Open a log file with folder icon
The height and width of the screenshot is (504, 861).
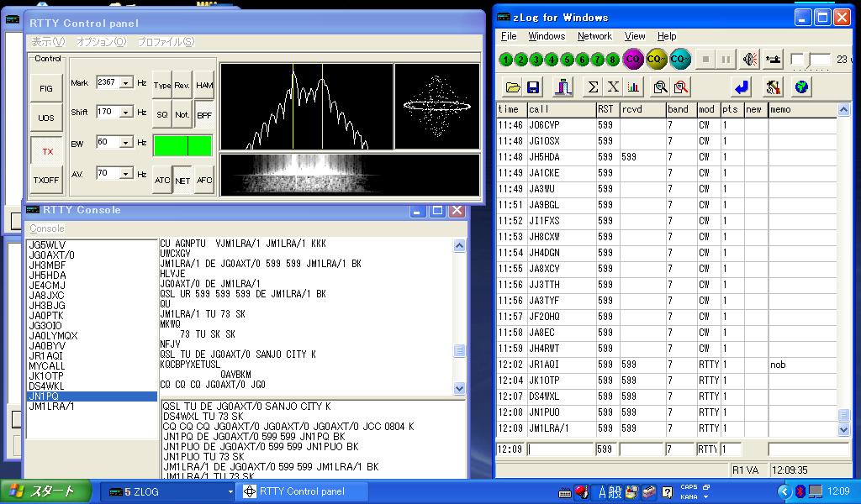[513, 87]
